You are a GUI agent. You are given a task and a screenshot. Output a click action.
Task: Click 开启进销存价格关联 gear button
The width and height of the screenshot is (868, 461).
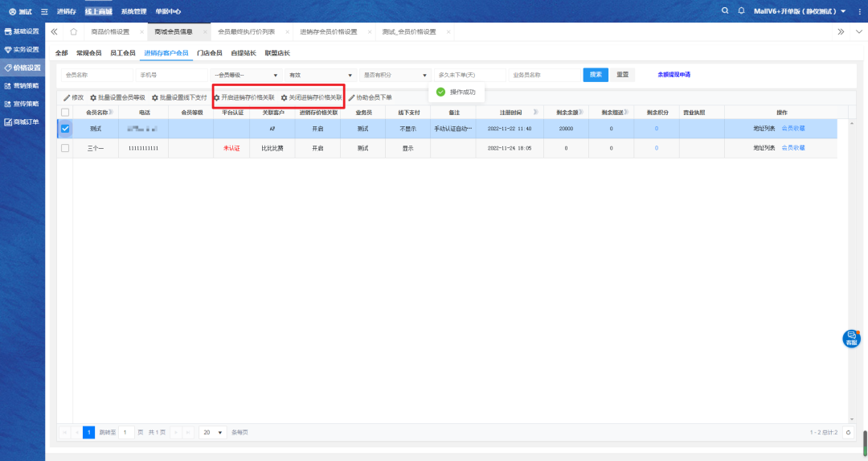244,97
